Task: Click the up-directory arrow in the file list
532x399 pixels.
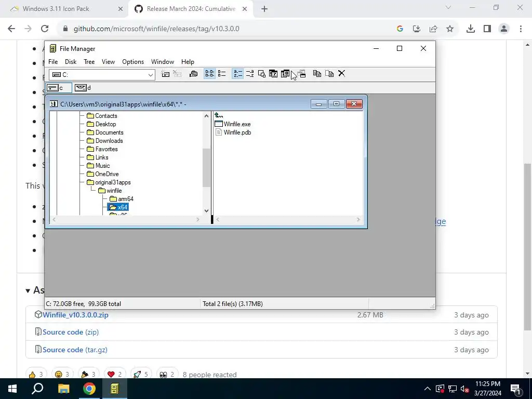Action: coord(219,116)
